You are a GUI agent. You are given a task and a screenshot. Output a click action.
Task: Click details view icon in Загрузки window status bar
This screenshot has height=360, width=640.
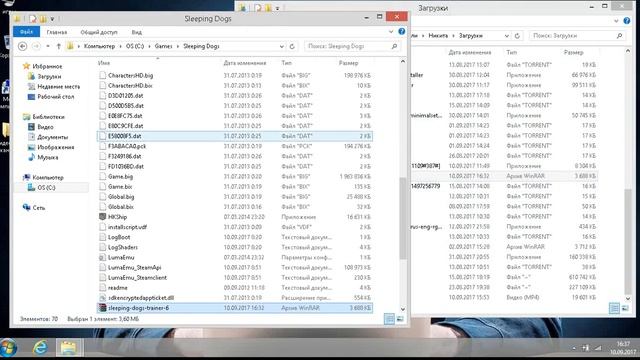click(x=614, y=308)
